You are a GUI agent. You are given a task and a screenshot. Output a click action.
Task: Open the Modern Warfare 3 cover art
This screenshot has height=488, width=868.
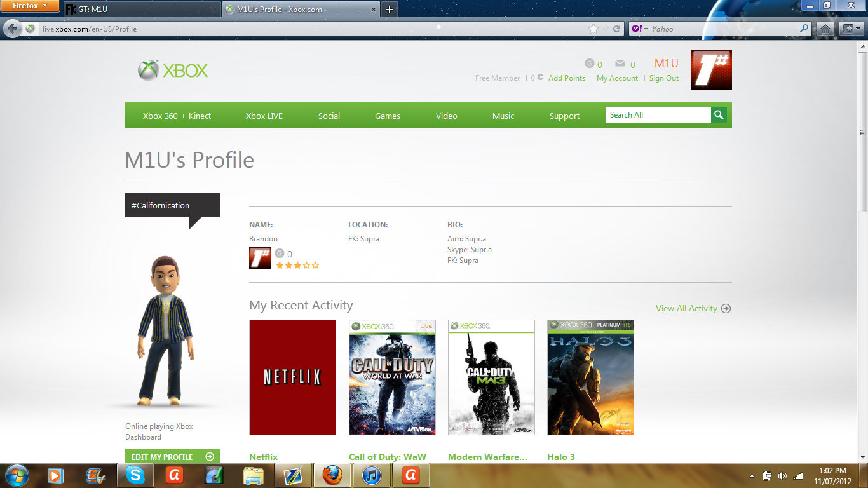(491, 377)
